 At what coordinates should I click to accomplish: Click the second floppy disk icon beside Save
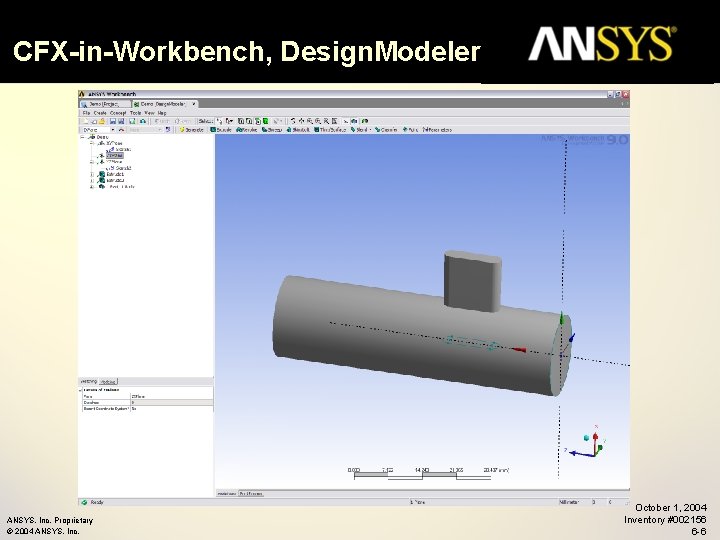pos(121,121)
